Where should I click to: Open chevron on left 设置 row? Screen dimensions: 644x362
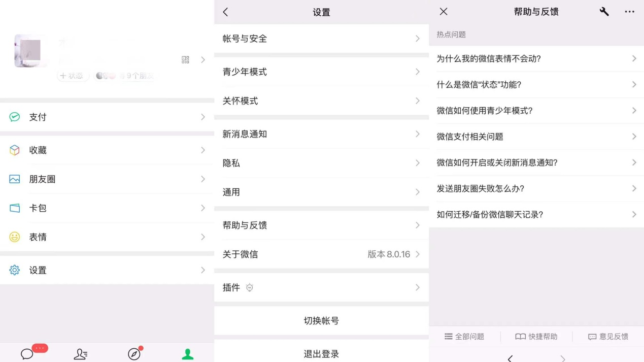[x=203, y=270]
